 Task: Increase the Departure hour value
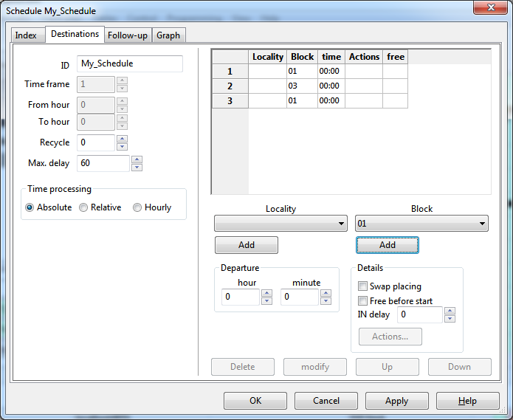coord(266,293)
